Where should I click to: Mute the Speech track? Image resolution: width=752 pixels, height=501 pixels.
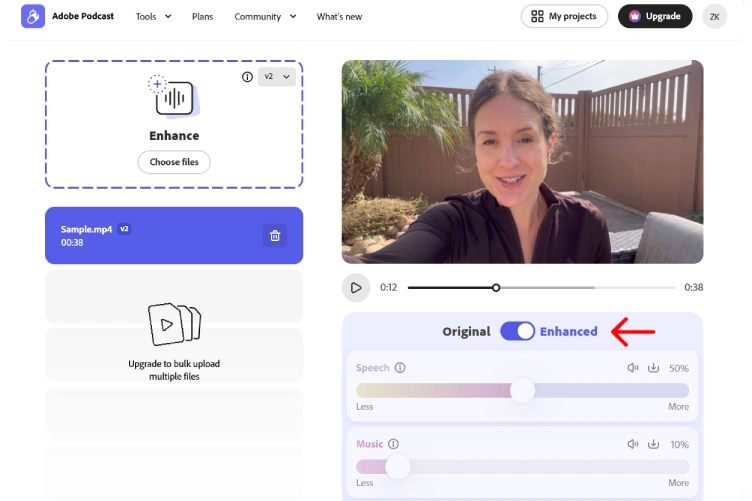pos(633,368)
